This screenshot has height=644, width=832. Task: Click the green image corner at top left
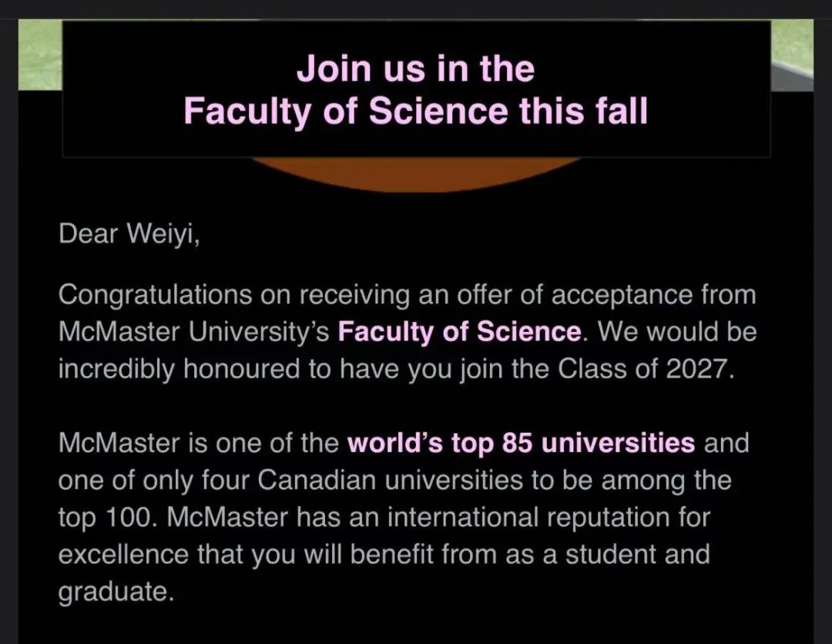(x=40, y=55)
